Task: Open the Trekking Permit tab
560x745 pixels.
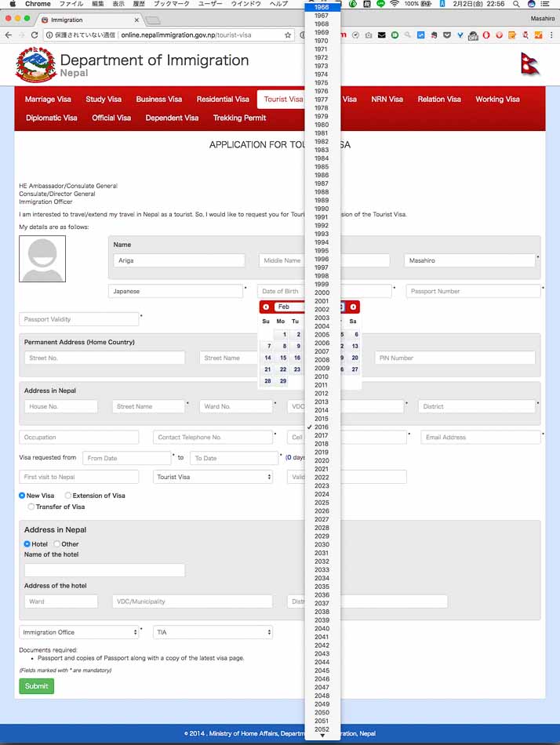Action: (x=239, y=118)
